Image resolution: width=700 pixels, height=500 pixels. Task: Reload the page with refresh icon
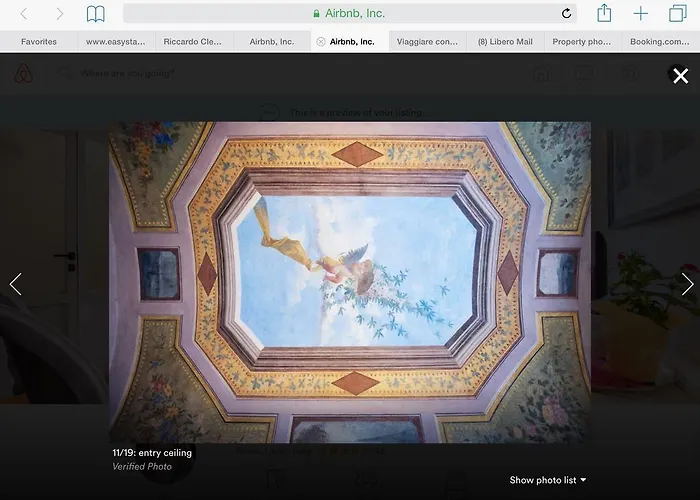pyautogui.click(x=566, y=13)
